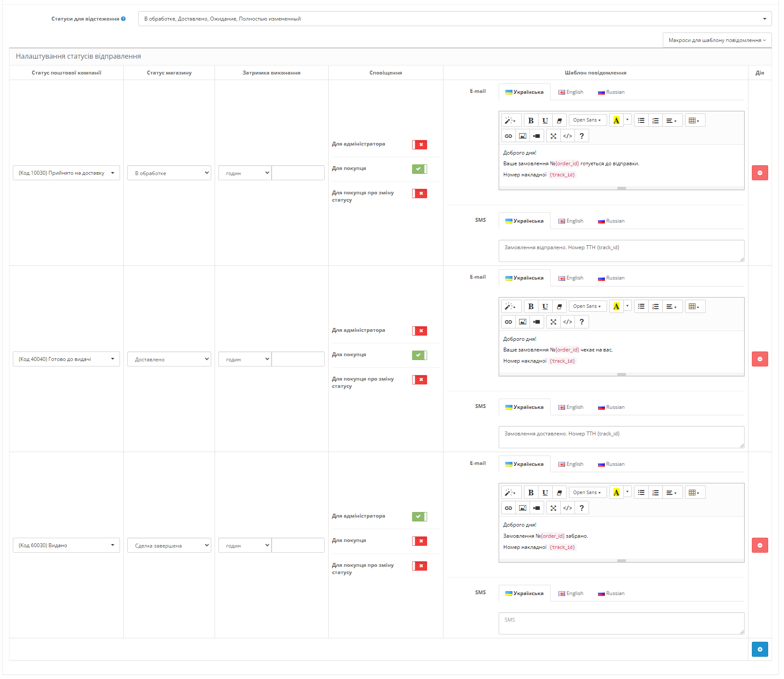The width and height of the screenshot is (784, 679).
Task: Click Bold in the first email editor
Action: 531,120
